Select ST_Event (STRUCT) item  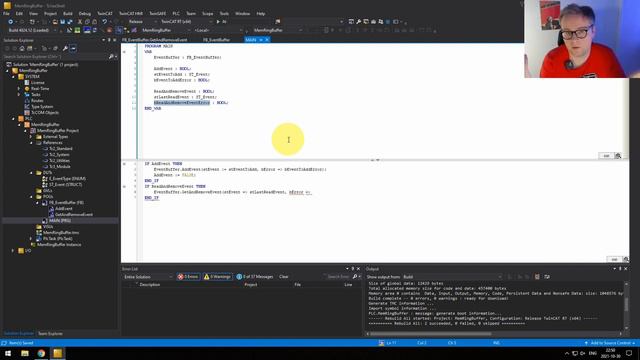point(65,184)
